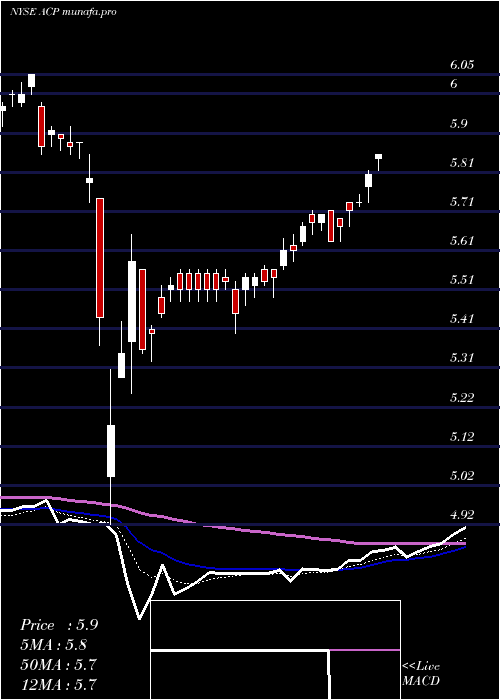The height and width of the screenshot is (700, 500).
Task: Click the 5.41 price level label
Action: tap(462, 319)
